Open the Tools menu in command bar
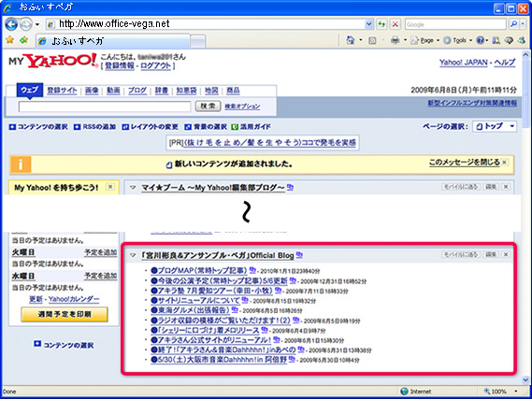Screen dimensions: 532x399 click(458, 40)
